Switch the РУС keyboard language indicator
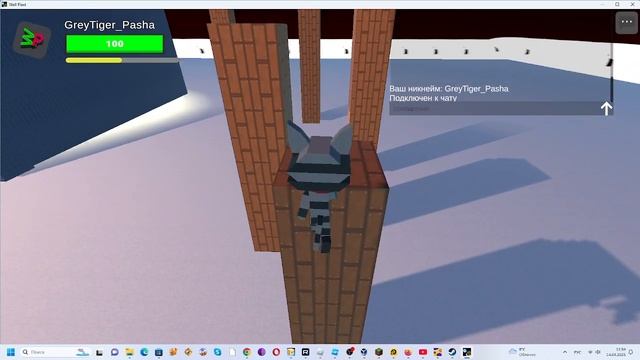Screen dimensions: 640x360 [x=577, y=352]
